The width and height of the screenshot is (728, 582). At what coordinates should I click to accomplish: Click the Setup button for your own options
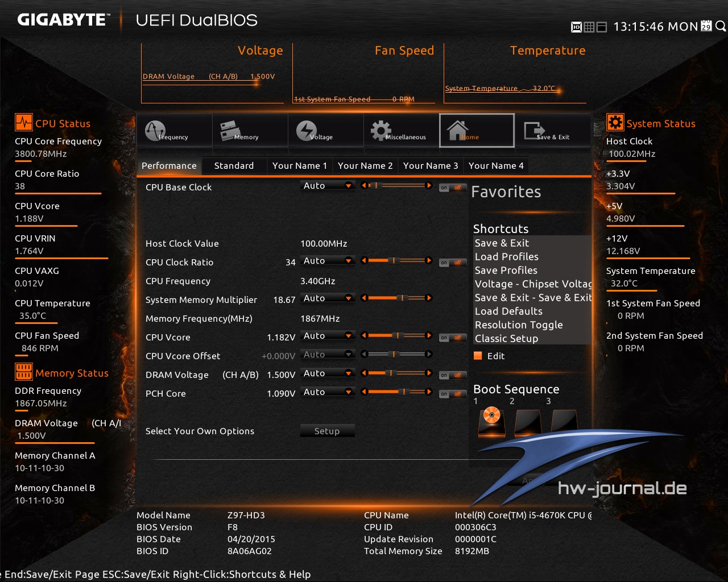click(327, 430)
